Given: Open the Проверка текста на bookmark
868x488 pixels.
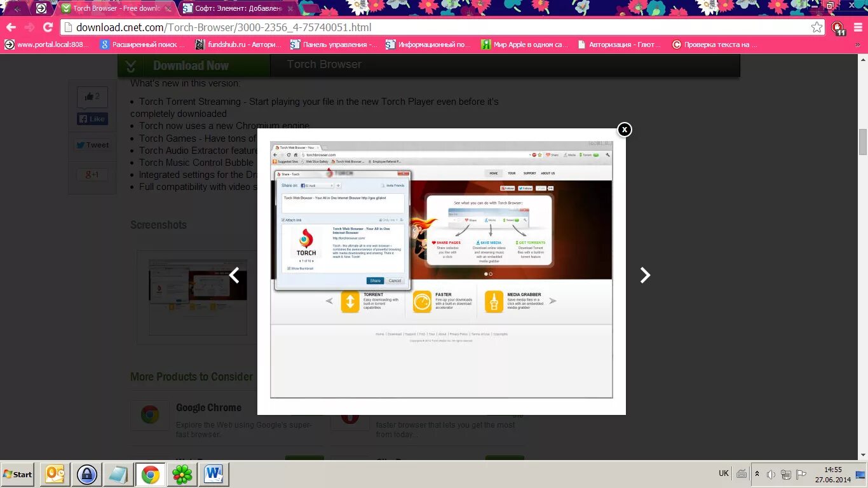Looking at the screenshot, I should (x=715, y=44).
